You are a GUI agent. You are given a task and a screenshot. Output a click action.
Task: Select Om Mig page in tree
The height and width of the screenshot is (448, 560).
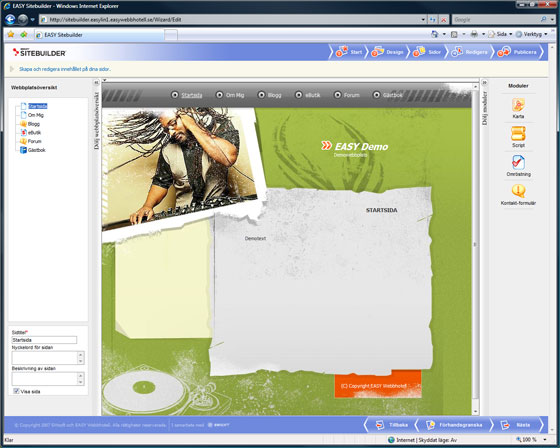pyautogui.click(x=36, y=115)
